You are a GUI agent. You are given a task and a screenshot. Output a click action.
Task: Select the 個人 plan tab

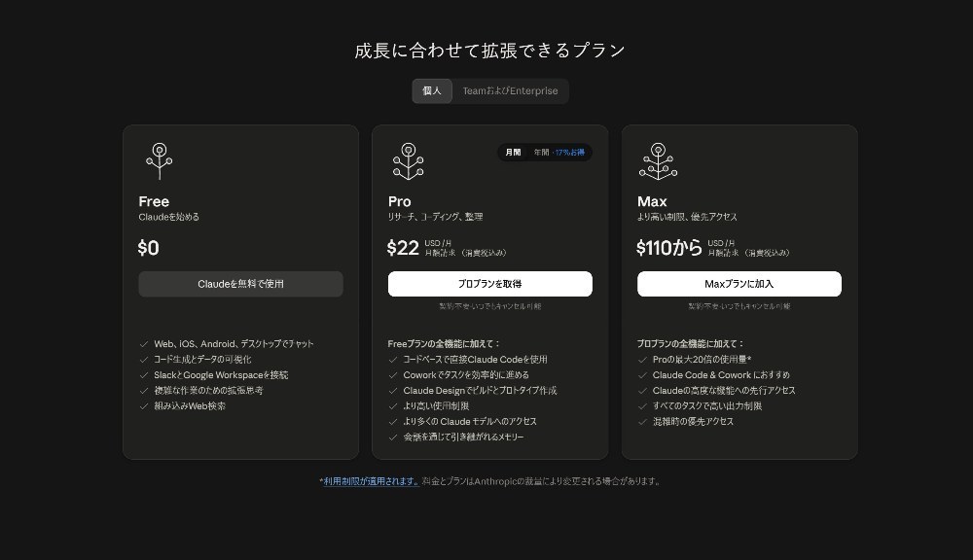[432, 90]
